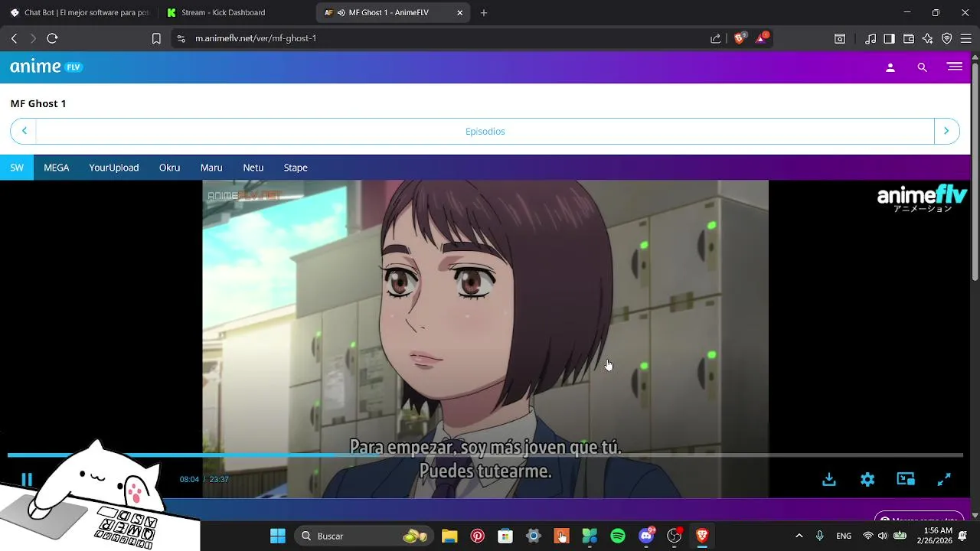
Task: Click the address bar URL field
Action: [444, 38]
